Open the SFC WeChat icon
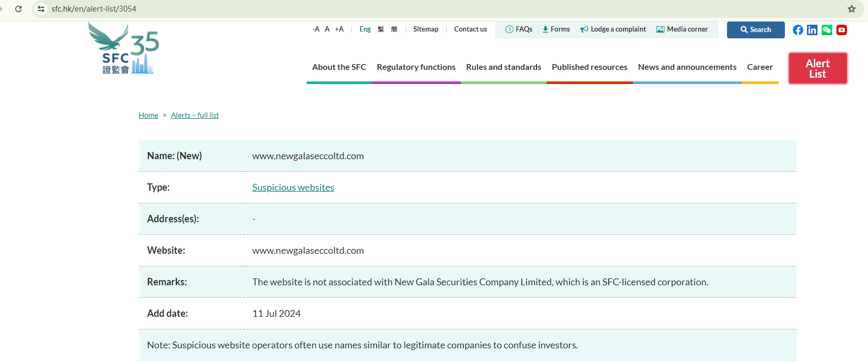Image resolution: width=868 pixels, height=362 pixels. 827,30
